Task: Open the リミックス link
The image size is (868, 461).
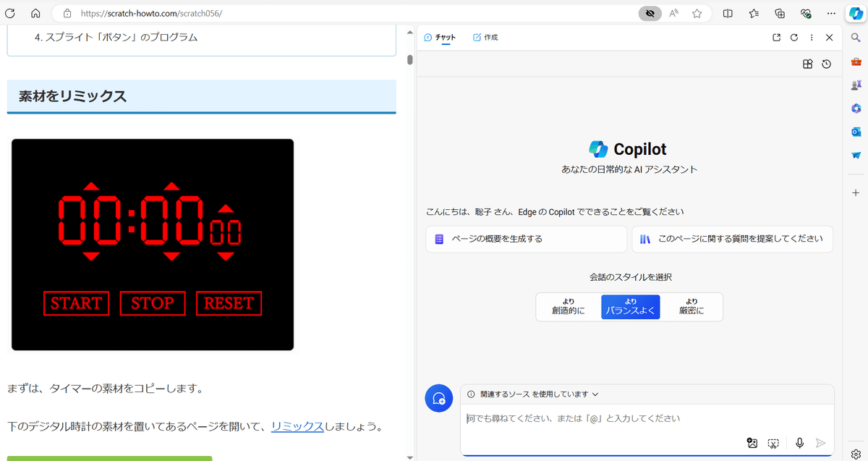Action: [297, 426]
